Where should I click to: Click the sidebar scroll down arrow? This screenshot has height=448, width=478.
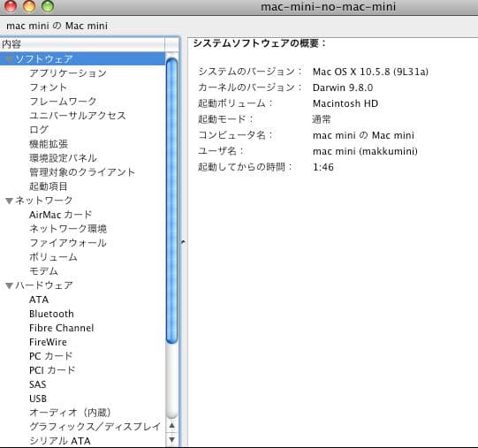point(172,439)
